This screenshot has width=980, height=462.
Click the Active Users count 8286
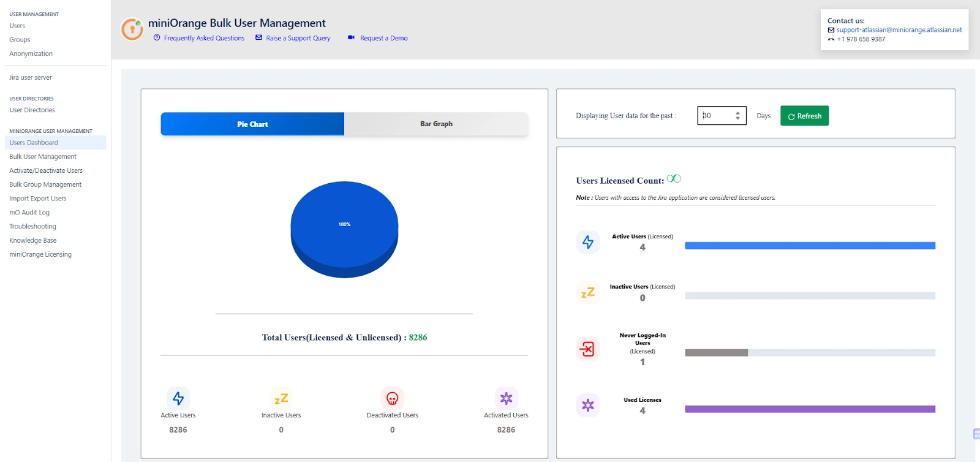tap(178, 430)
